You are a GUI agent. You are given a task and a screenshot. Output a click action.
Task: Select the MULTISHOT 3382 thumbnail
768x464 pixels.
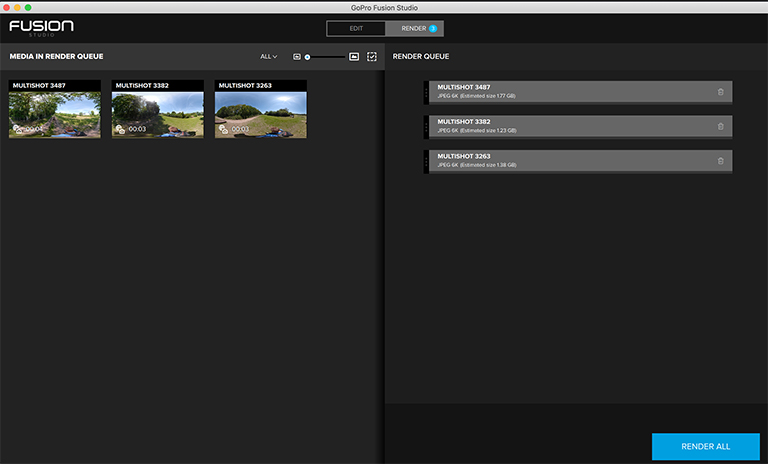coord(158,109)
